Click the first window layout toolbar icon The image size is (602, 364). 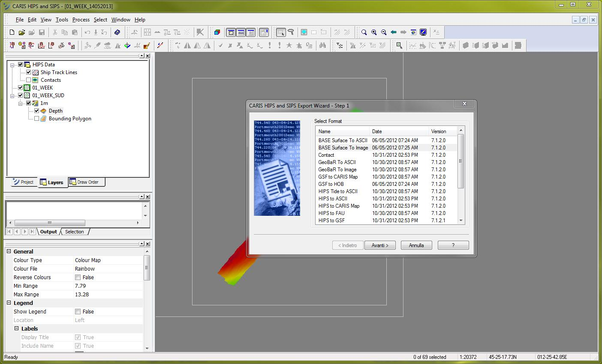pyautogui.click(x=231, y=32)
